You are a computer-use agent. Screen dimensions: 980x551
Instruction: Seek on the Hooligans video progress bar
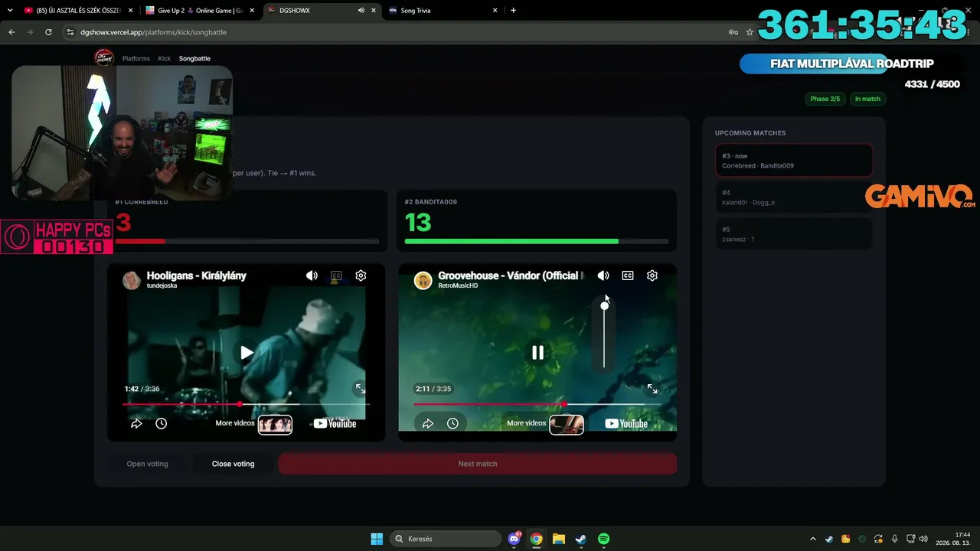[x=246, y=404]
